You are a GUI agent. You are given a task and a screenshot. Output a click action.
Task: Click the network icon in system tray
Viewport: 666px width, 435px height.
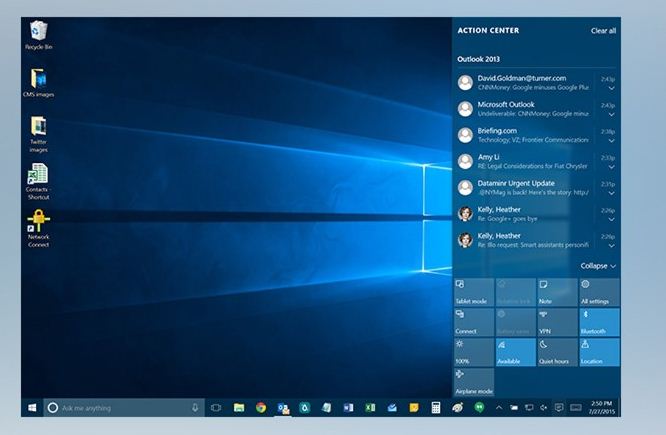tap(529, 408)
